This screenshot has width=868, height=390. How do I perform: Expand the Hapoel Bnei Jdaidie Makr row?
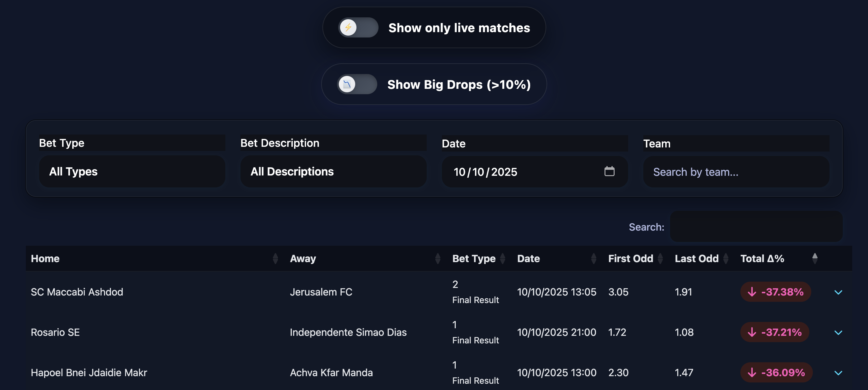pyautogui.click(x=838, y=372)
